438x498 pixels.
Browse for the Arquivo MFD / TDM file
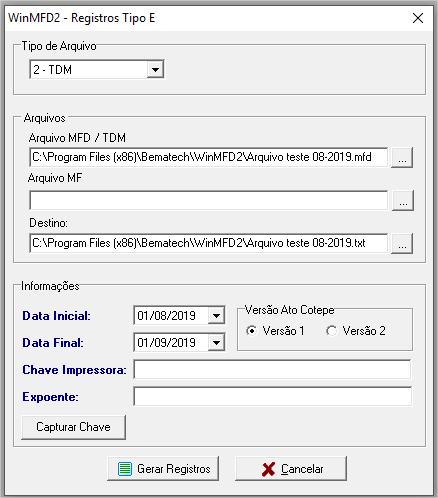pyautogui.click(x=402, y=157)
